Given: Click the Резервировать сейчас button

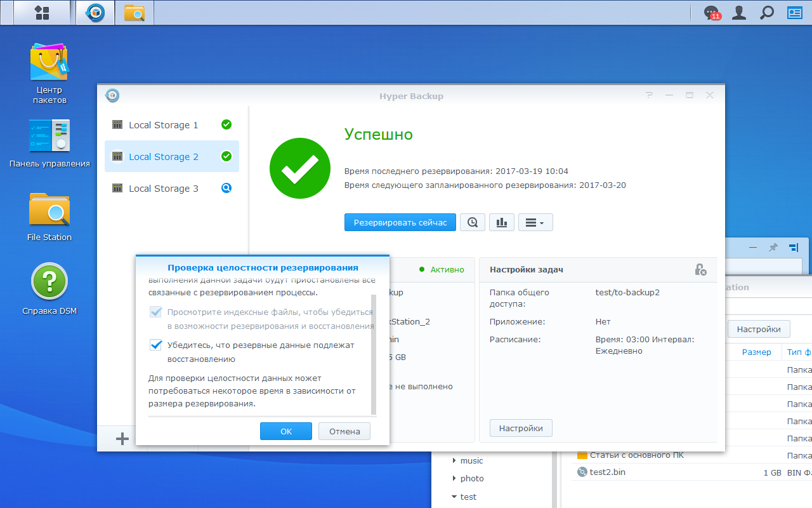Looking at the screenshot, I should point(400,222).
